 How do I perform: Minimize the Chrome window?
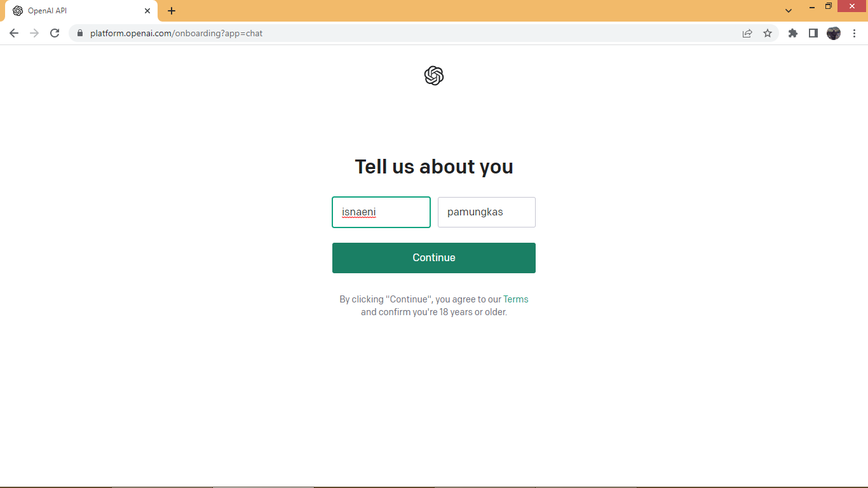tap(812, 6)
